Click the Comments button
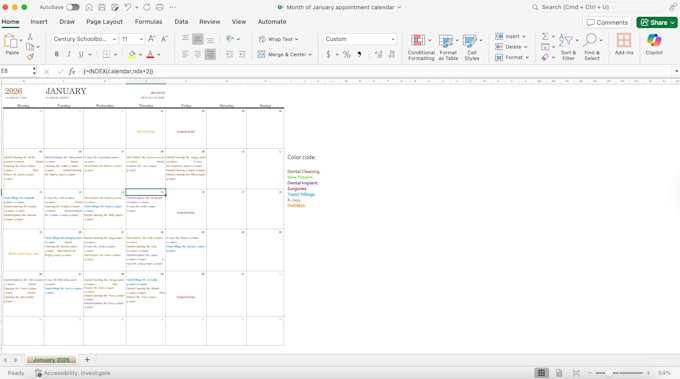The height and width of the screenshot is (379, 680). tap(607, 23)
